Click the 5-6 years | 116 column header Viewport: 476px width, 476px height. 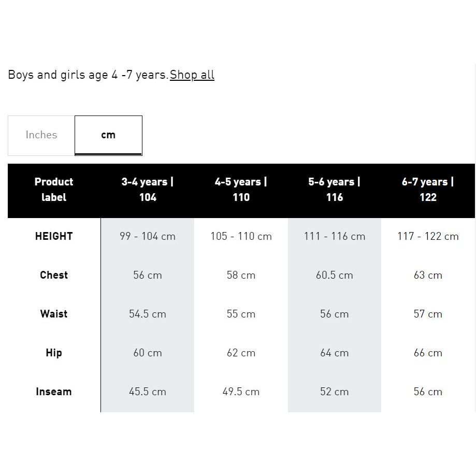tap(335, 190)
